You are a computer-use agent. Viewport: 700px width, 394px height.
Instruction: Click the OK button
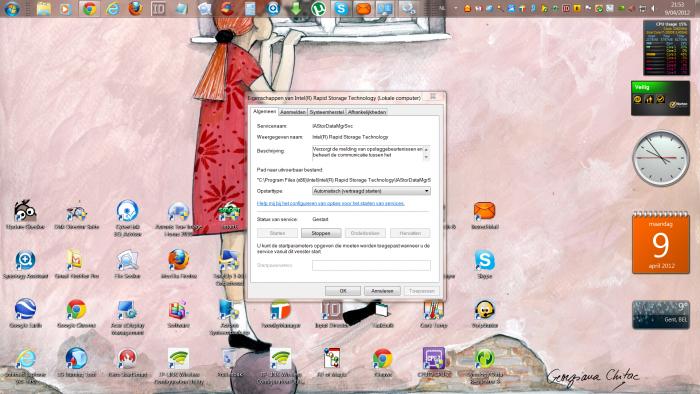[x=342, y=291]
